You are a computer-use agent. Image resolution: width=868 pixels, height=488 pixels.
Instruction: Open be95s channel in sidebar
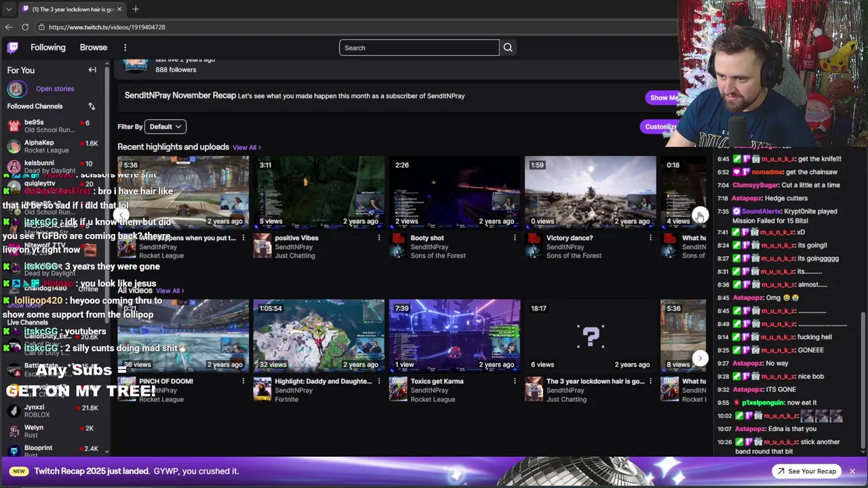click(54, 126)
